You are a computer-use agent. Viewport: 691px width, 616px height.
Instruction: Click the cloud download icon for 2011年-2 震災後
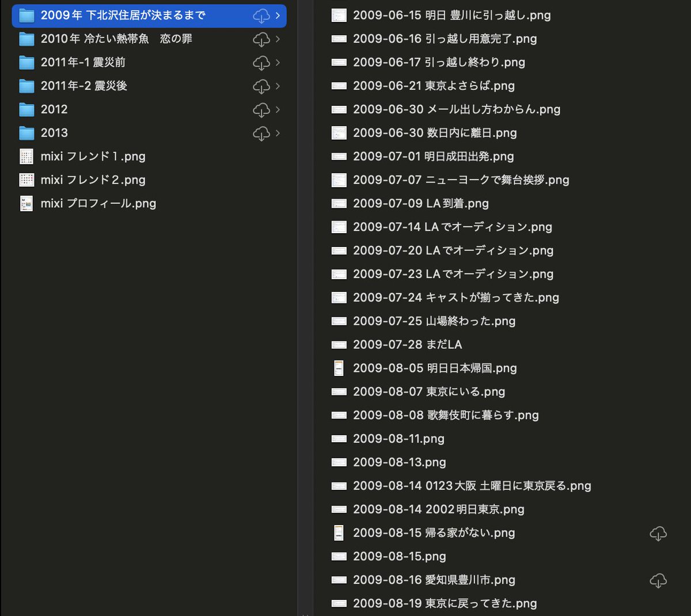(261, 87)
